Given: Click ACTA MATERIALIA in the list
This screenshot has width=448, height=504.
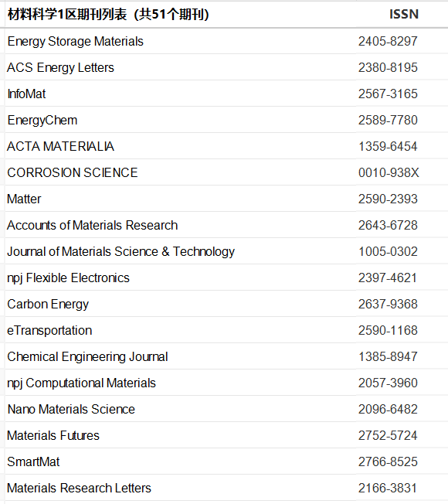Looking at the screenshot, I should tap(60, 147).
